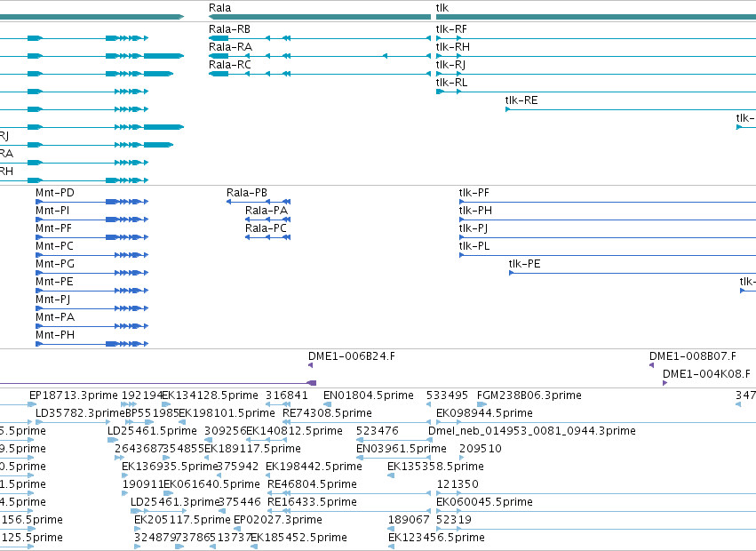Open the 121350 EST label
This screenshot has width=756, height=551.
458,484
